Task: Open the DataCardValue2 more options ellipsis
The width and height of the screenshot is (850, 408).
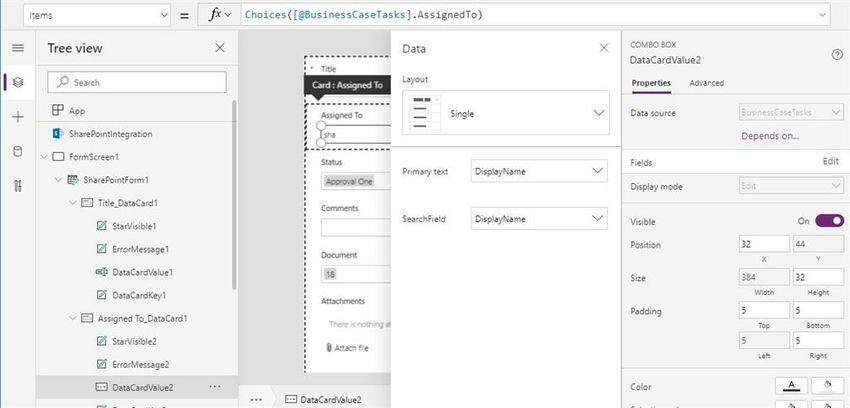Action: click(215, 387)
